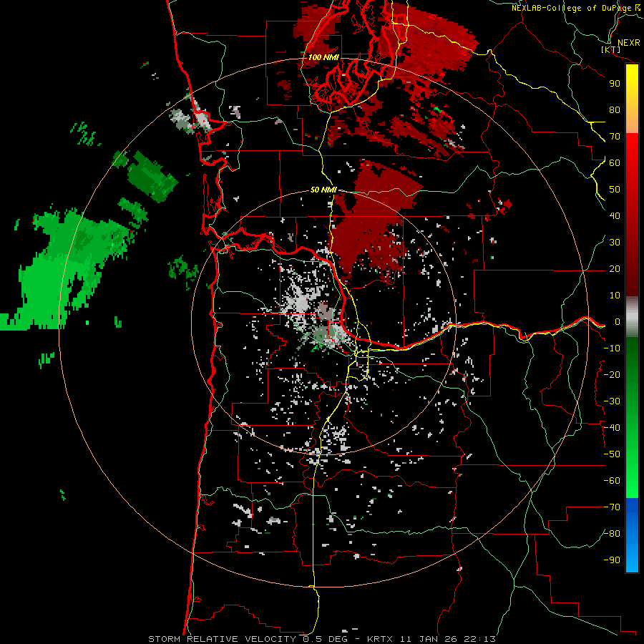Click the -10 value on velocity scale
The height and width of the screenshot is (644, 644).
click(x=612, y=348)
